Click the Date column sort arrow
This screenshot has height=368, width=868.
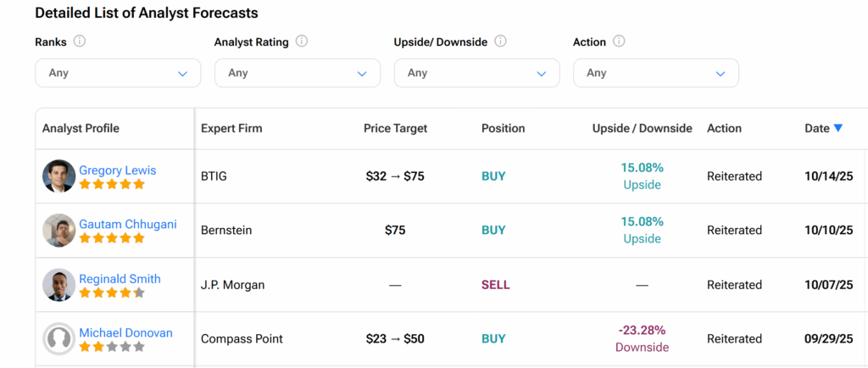838,128
